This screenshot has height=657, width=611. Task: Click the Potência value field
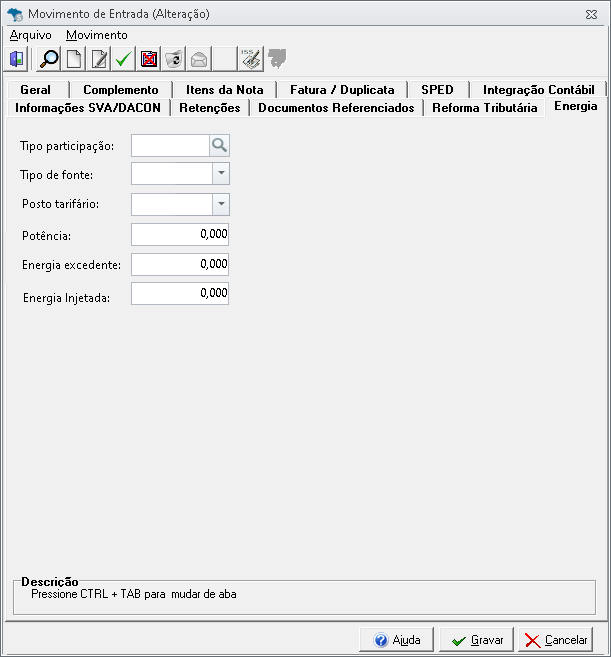180,234
